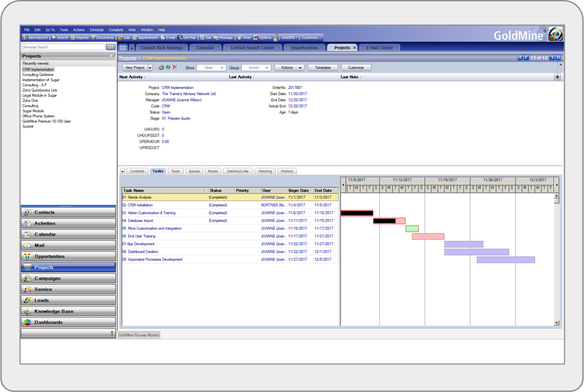Select the Team tab

pos(175,171)
